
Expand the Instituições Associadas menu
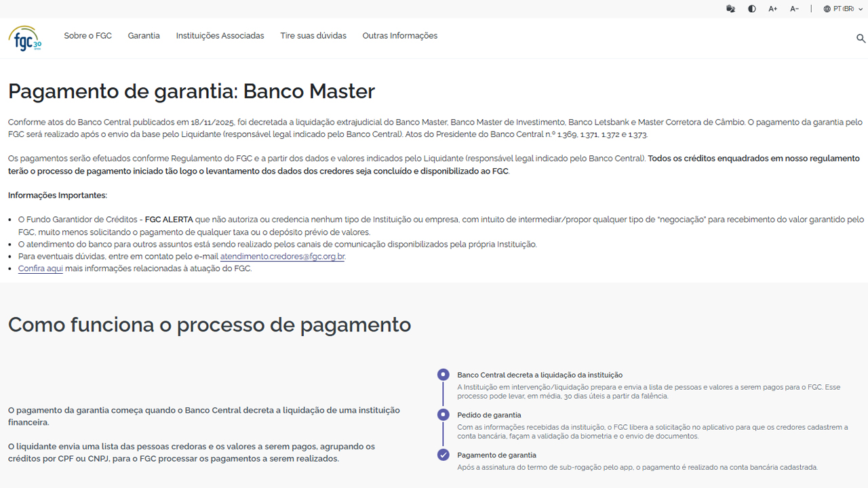(220, 36)
